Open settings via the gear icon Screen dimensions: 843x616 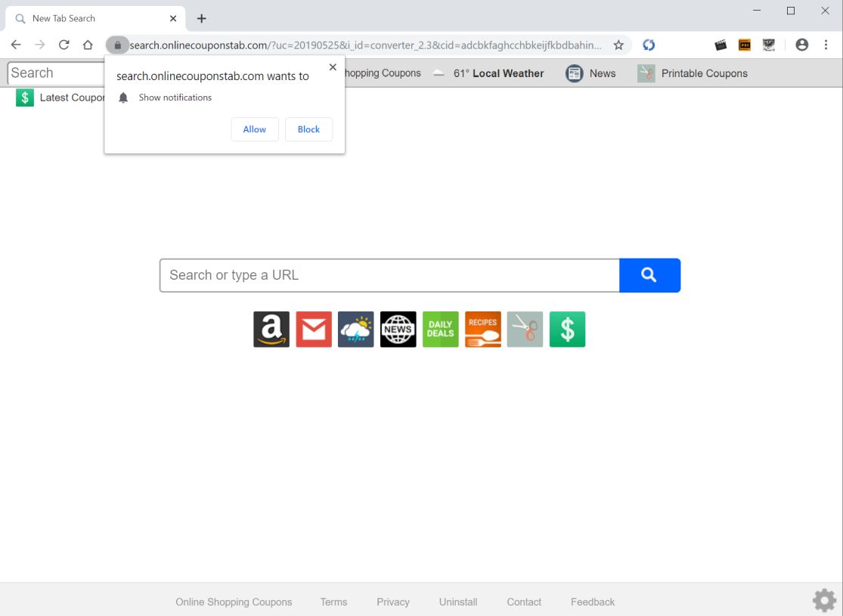pyautogui.click(x=824, y=601)
